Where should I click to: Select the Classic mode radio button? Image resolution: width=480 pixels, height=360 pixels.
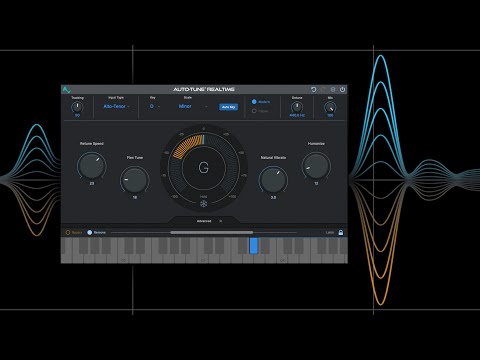[254, 111]
